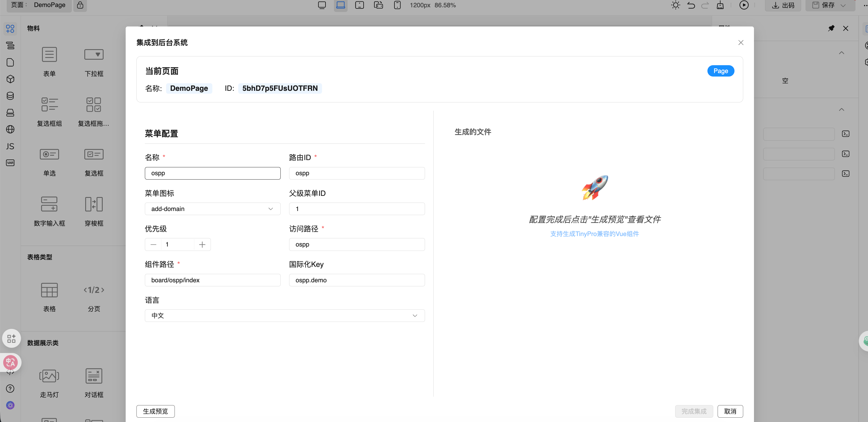Viewport: 868px width, 422px height.
Task: Pin the right panel with pushpin icon
Action: 831,28
